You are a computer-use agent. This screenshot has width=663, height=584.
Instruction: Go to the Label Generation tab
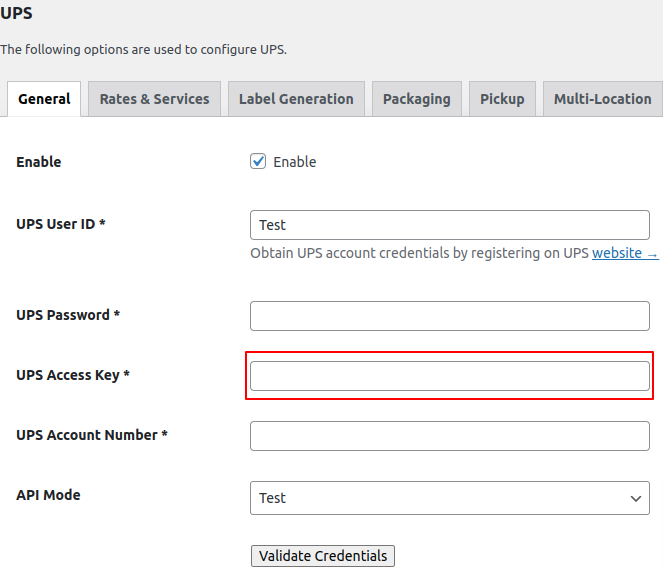(x=295, y=99)
